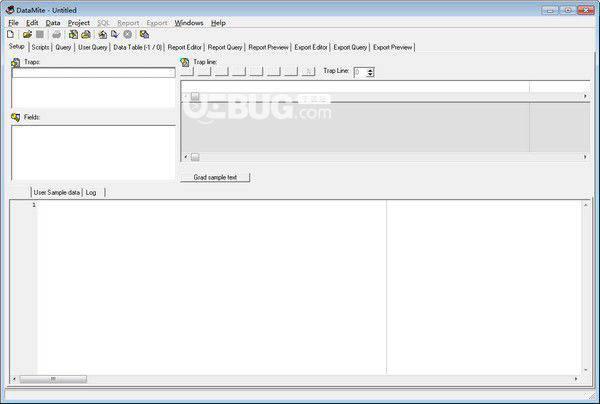Screen dimensions: 600x404
Task: Click into the Trap Line number field
Action: [x=360, y=72]
